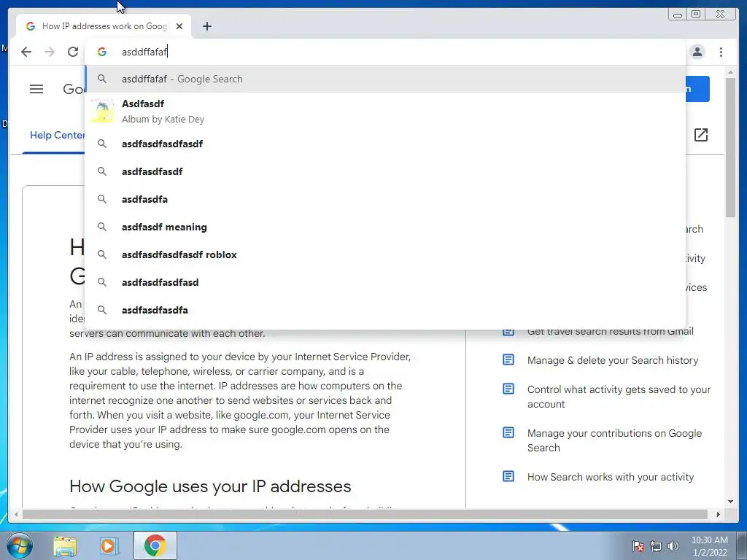This screenshot has width=747, height=560.
Task: Click the vertical scrollbar down arrow
Action: pyautogui.click(x=730, y=502)
